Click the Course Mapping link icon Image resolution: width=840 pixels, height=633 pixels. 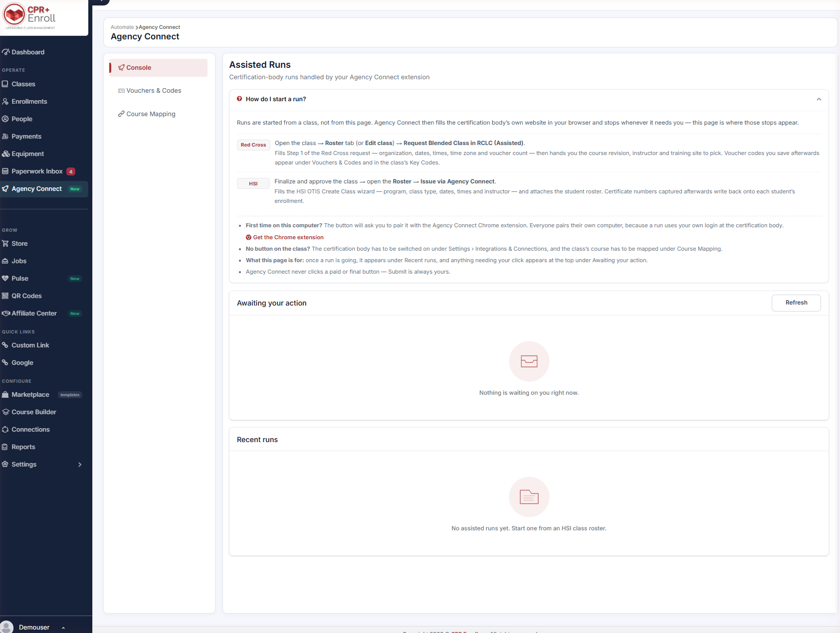[121, 114]
